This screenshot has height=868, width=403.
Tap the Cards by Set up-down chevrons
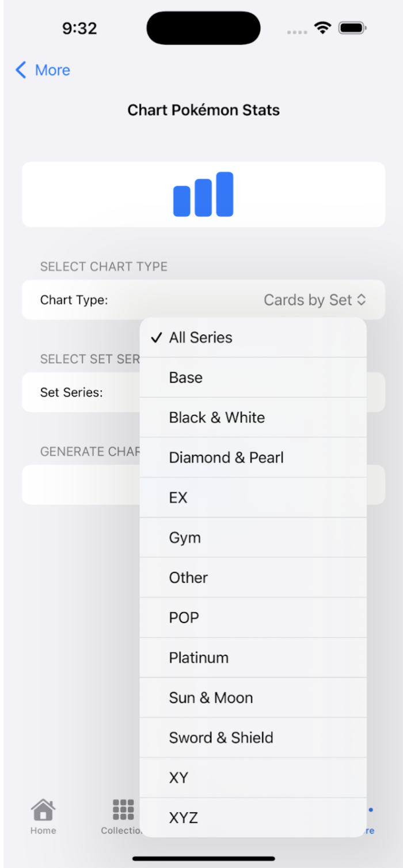[362, 300]
